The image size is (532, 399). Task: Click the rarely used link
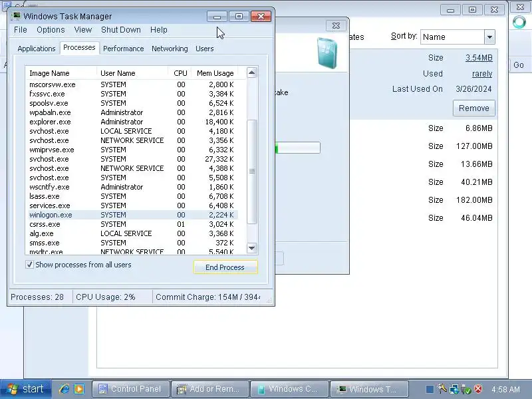[482, 74]
